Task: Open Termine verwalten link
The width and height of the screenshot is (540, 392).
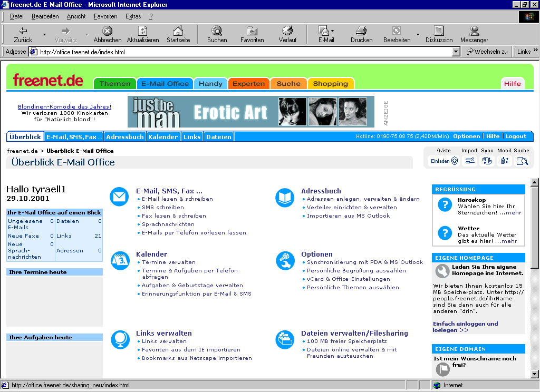Action: [169, 262]
